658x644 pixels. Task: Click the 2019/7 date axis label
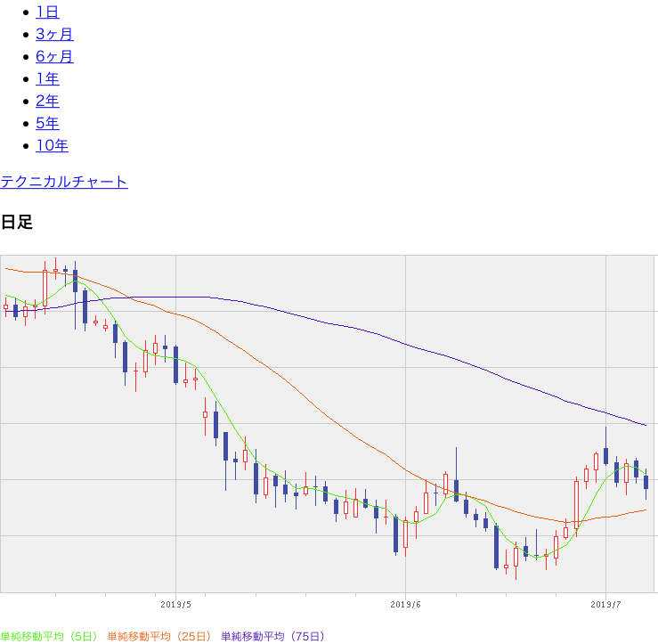coord(606,605)
